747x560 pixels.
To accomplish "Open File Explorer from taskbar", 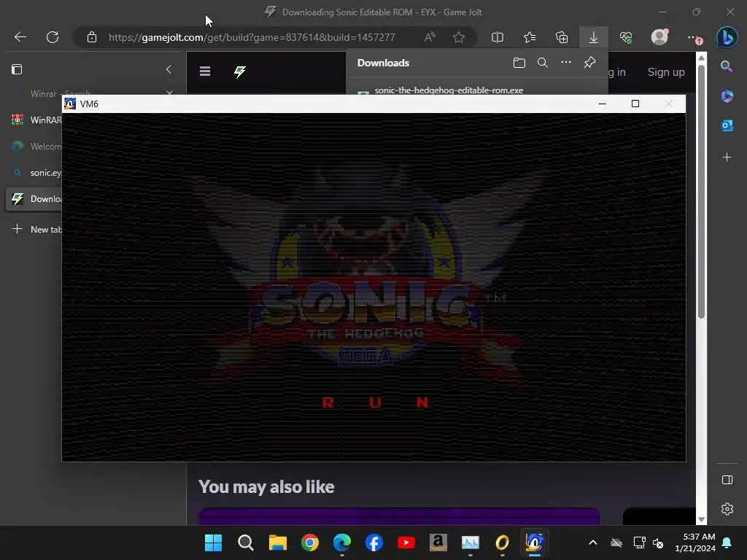I will click(278, 542).
